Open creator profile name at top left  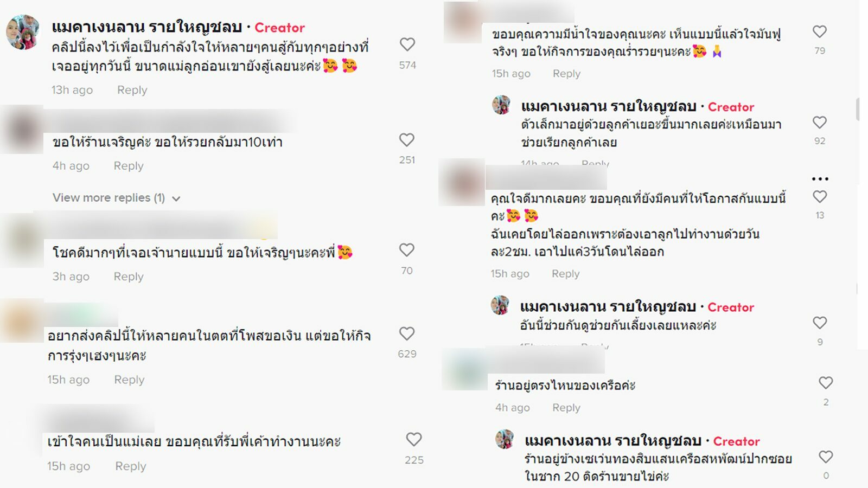(147, 27)
